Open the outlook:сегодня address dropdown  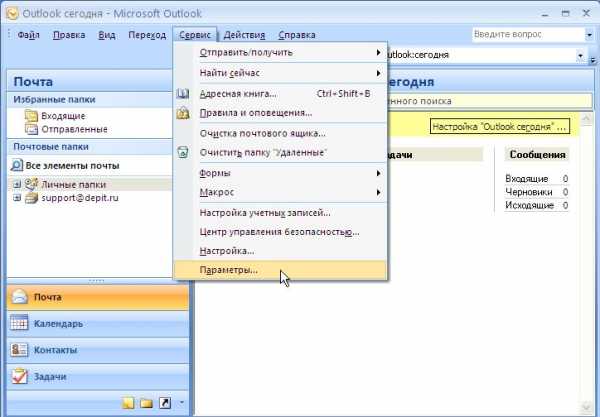click(x=580, y=55)
